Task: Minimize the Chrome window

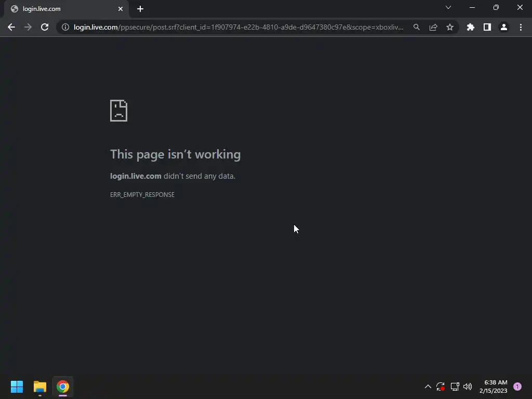Action: [472, 7]
